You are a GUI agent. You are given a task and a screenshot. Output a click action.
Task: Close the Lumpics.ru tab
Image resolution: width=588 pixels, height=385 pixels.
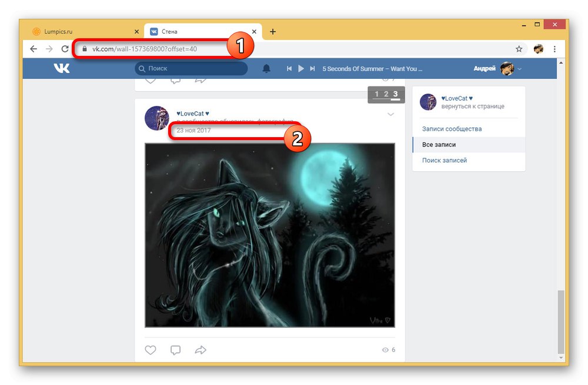(x=136, y=32)
